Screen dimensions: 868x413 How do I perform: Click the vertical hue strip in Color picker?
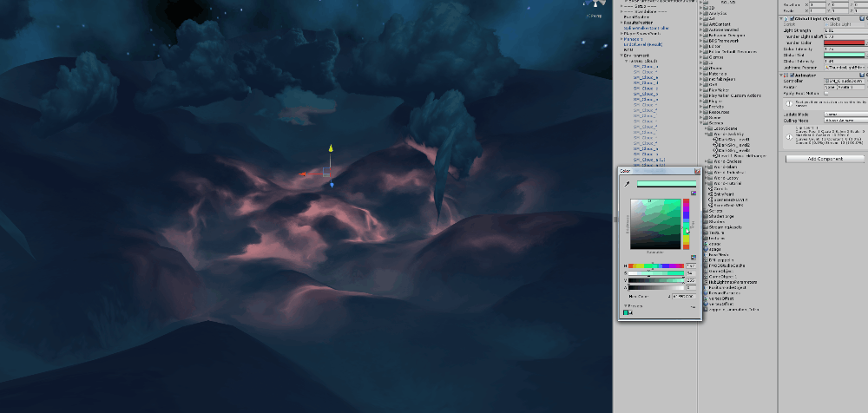[686, 224]
